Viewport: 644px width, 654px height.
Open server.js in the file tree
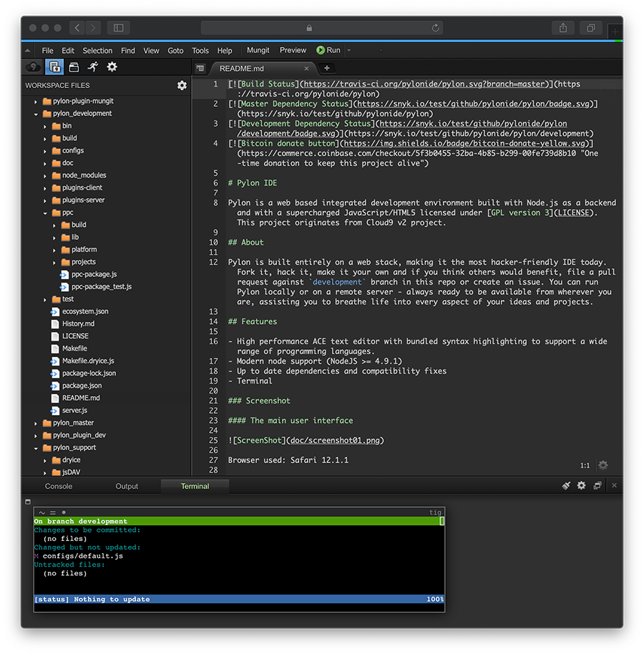coord(74,411)
